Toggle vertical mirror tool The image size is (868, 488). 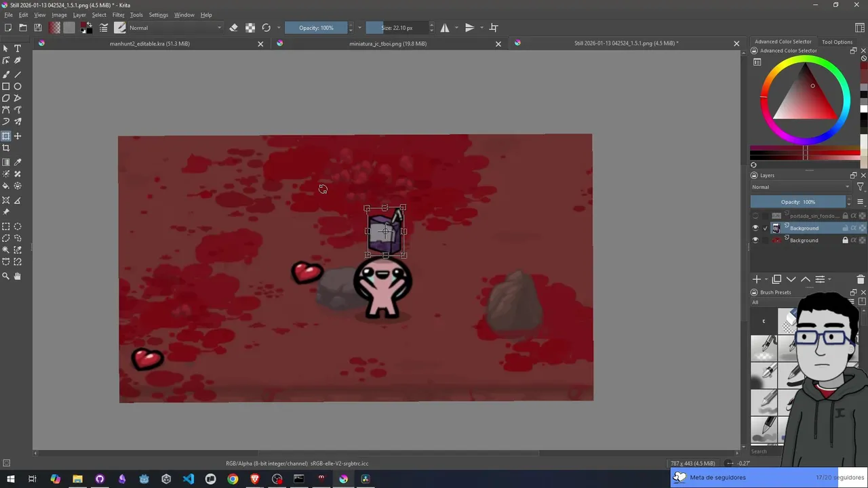469,28
